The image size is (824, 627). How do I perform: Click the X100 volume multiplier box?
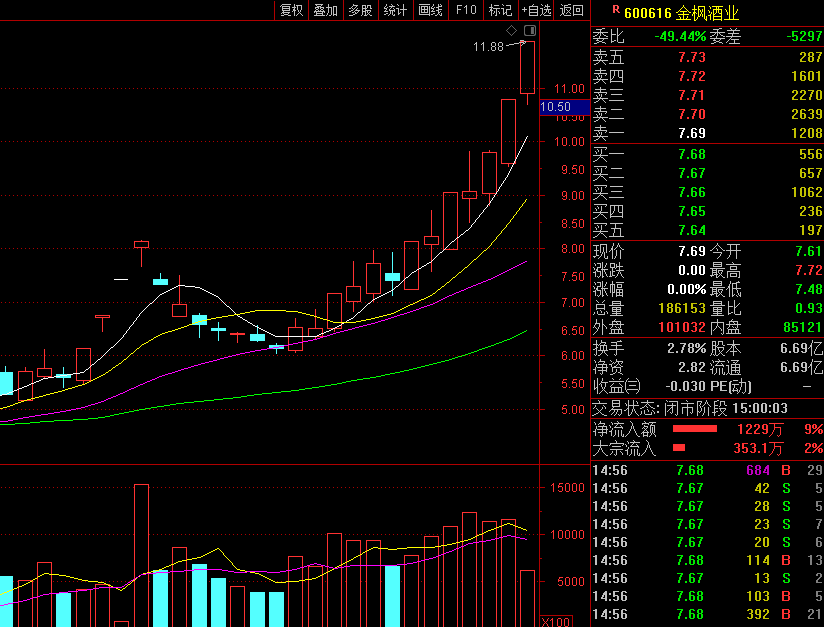(x=556, y=621)
